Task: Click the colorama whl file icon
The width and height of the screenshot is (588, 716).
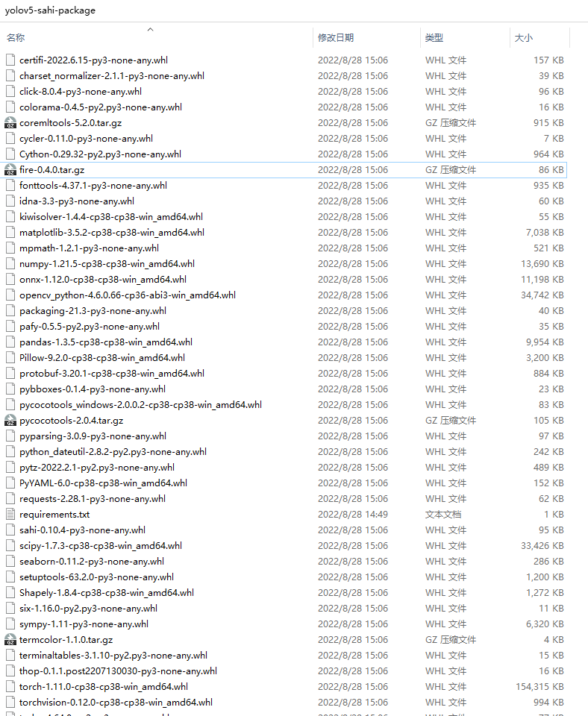Action: pyautogui.click(x=10, y=107)
